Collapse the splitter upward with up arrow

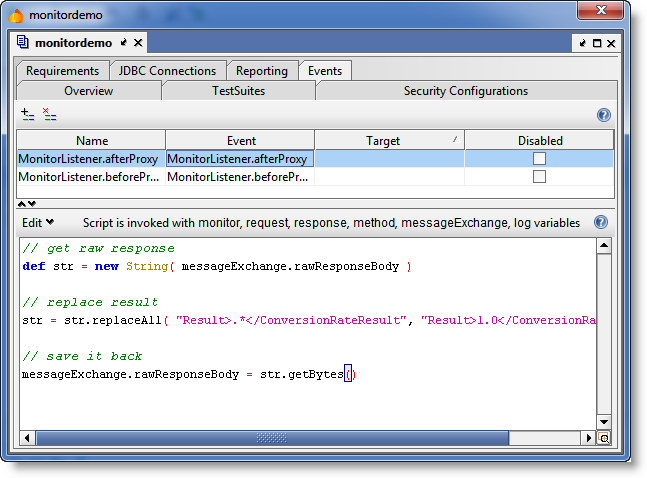point(22,204)
